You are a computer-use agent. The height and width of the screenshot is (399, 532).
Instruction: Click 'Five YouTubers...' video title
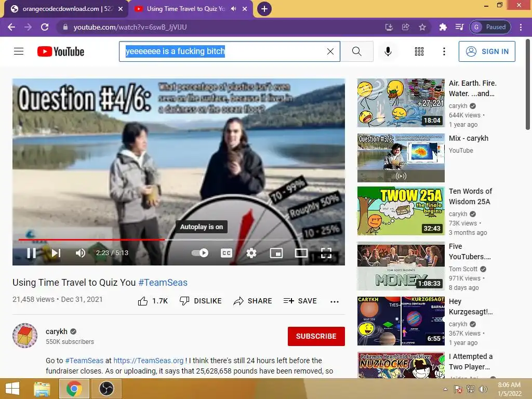pyautogui.click(x=470, y=251)
